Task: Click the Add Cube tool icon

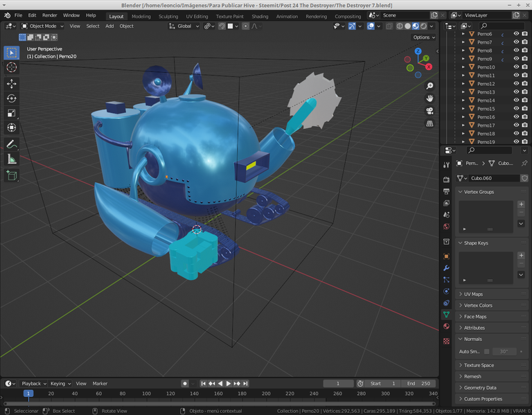Action: point(12,176)
